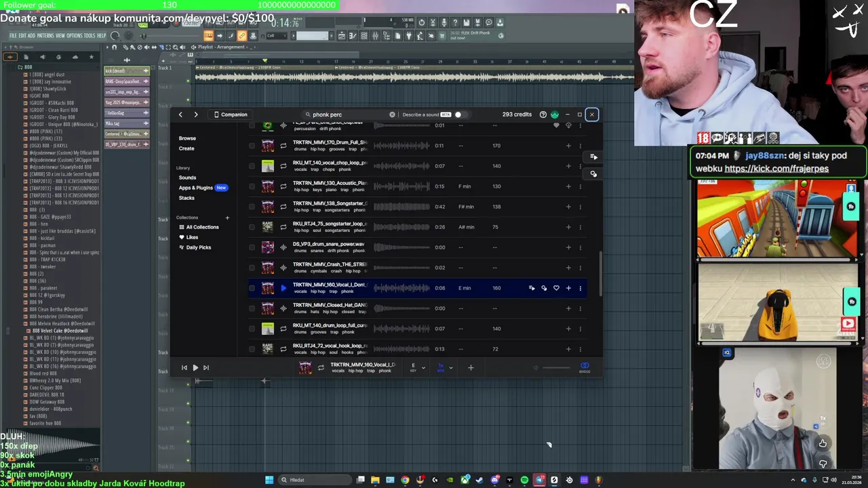Viewport: 868px width, 488px height.
Task: Open the kick.com/frajerpes link in chat overlay
Action: 776,168
